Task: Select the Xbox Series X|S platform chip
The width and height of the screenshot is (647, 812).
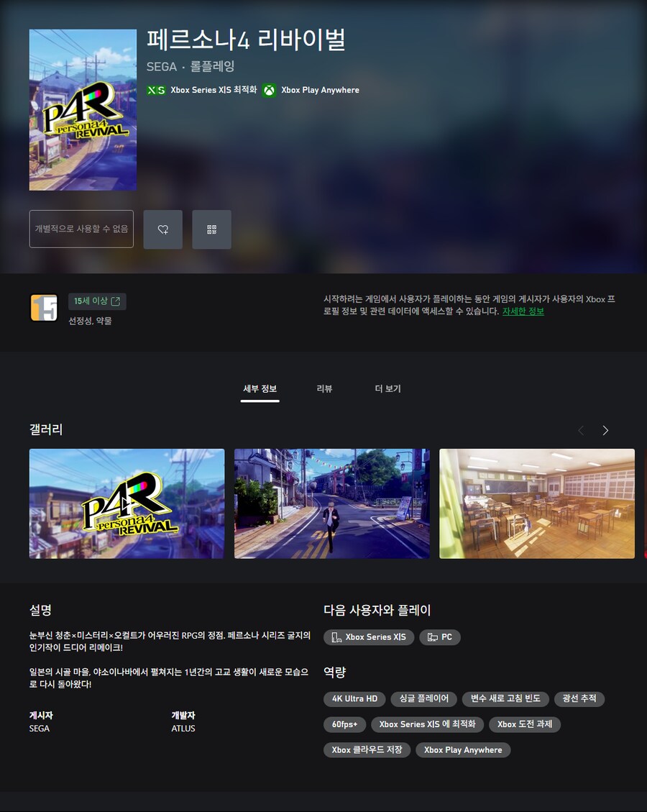Action: click(369, 637)
